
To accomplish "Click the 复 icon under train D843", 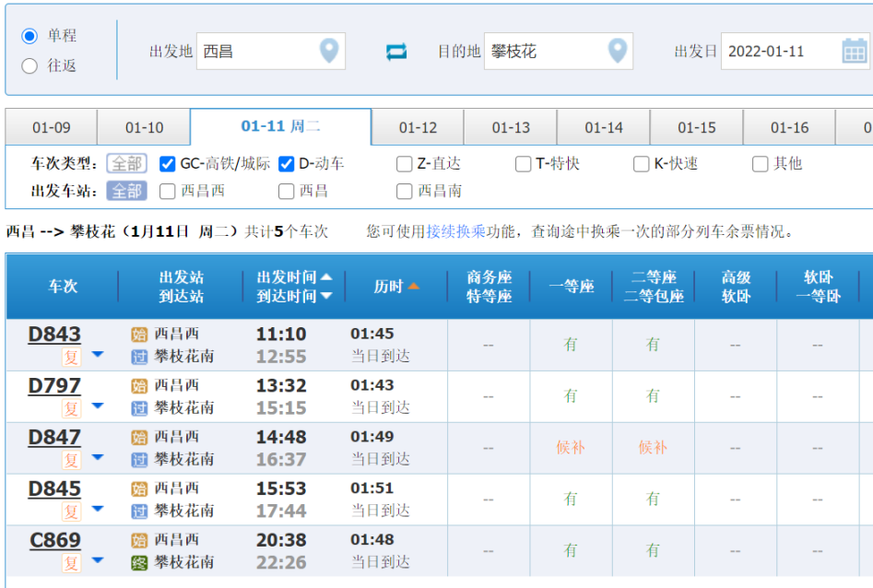I will [x=71, y=357].
